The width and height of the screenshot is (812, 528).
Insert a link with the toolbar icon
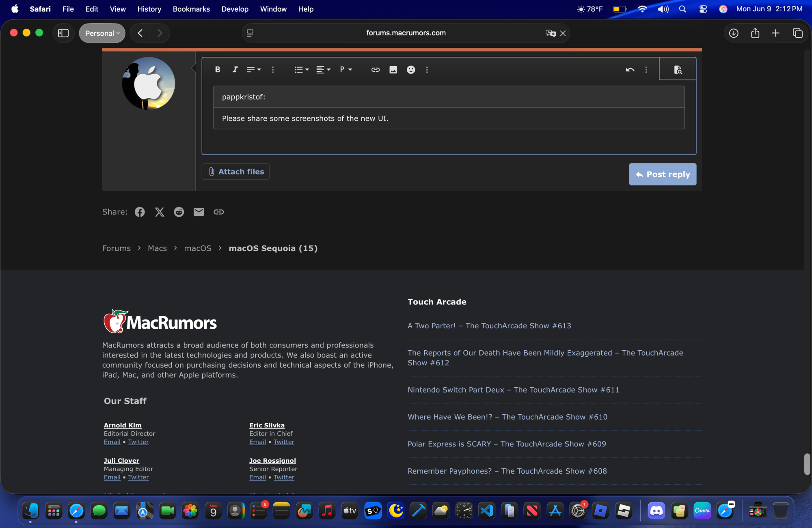(375, 69)
